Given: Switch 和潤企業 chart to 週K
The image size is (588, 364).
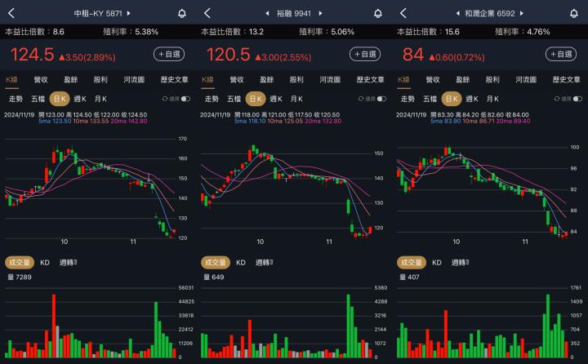Looking at the screenshot, I should 472,99.
